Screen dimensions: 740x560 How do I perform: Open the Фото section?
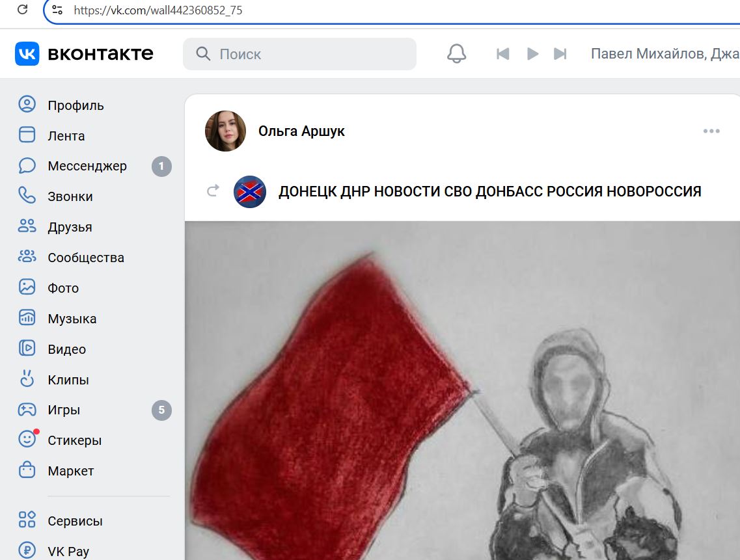click(63, 287)
